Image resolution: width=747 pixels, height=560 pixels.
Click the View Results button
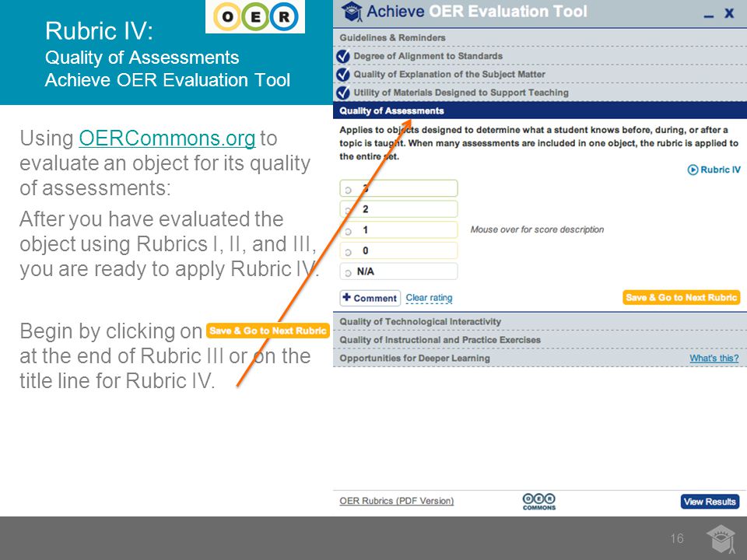coord(710,502)
